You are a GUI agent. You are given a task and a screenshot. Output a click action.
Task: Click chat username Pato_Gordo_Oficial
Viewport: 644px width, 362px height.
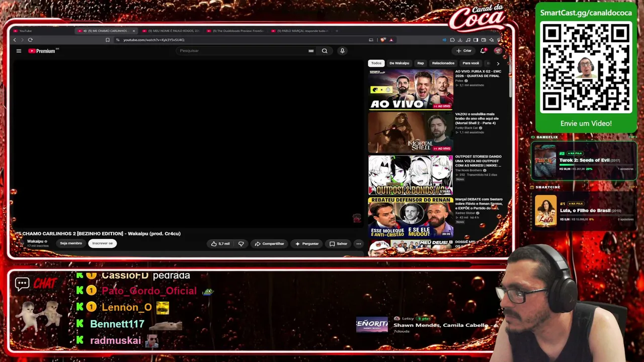click(149, 291)
